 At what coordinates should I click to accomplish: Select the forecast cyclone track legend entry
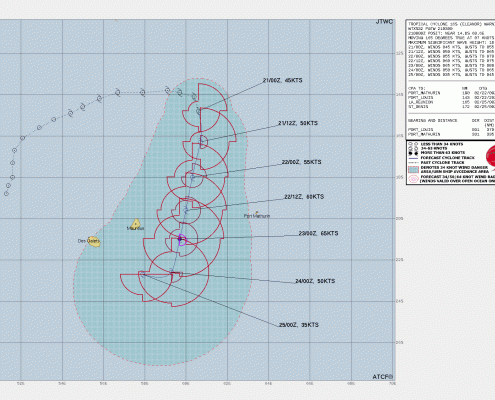coord(442,158)
